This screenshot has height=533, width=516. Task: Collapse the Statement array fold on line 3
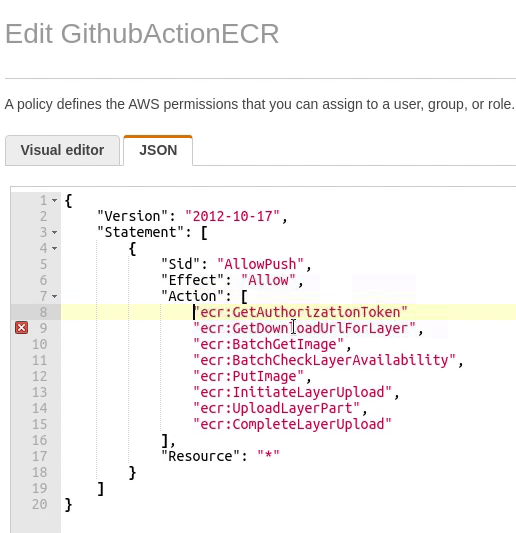[54, 233]
